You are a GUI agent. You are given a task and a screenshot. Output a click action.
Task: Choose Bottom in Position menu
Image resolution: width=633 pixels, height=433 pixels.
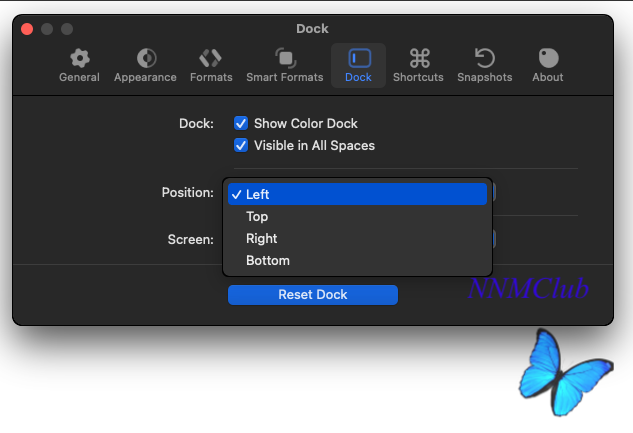click(x=357, y=260)
